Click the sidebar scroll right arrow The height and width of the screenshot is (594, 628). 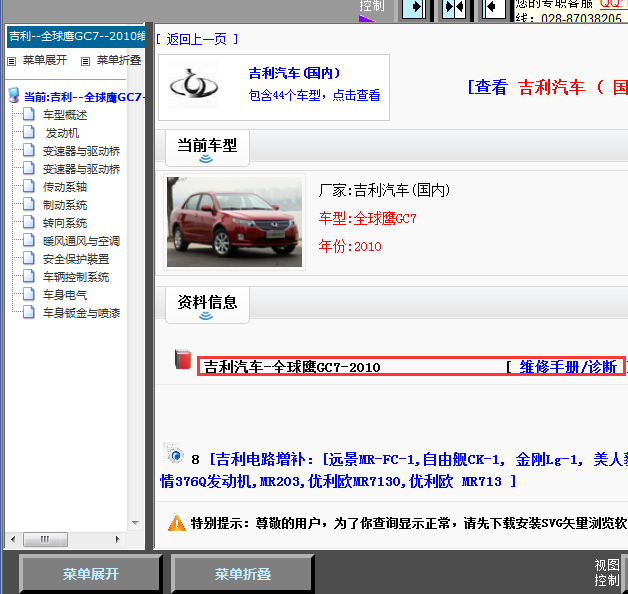[117, 539]
